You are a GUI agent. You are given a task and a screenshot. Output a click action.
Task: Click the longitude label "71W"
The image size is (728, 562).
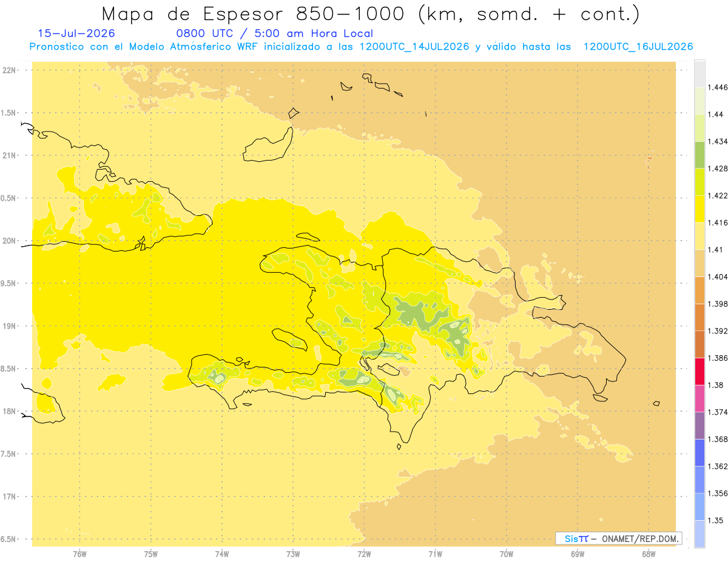tap(435, 554)
